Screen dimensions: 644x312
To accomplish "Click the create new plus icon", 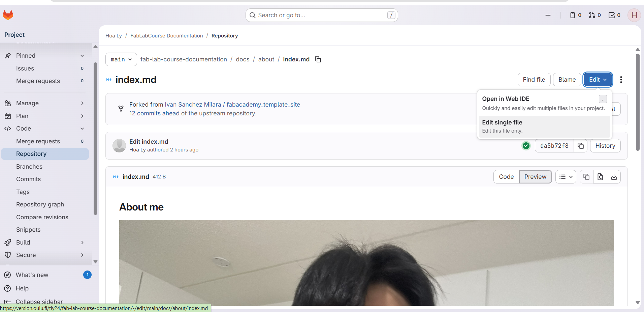I will [548, 15].
